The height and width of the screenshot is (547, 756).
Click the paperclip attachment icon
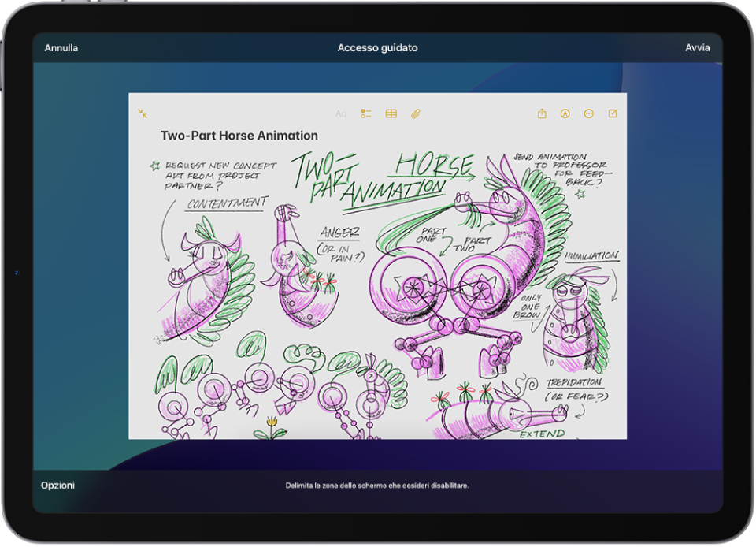point(416,113)
